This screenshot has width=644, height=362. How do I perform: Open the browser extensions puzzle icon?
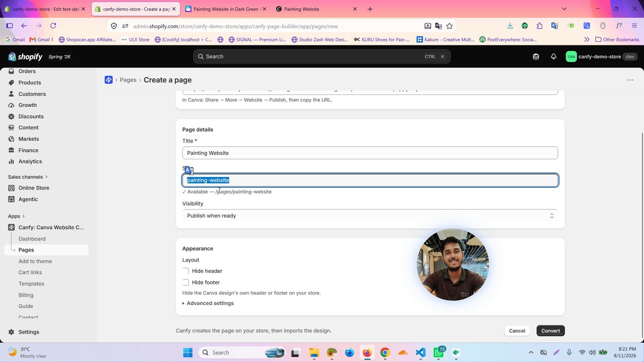coord(539,26)
